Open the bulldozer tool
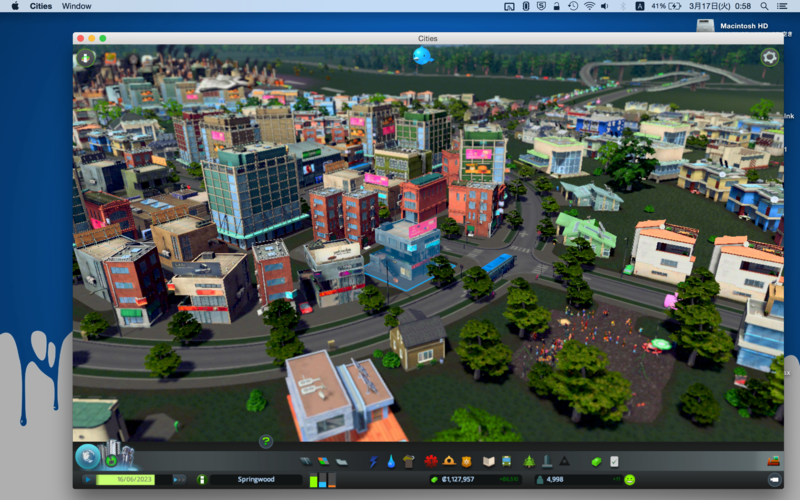Image resolution: width=800 pixels, height=500 pixels. [x=773, y=461]
